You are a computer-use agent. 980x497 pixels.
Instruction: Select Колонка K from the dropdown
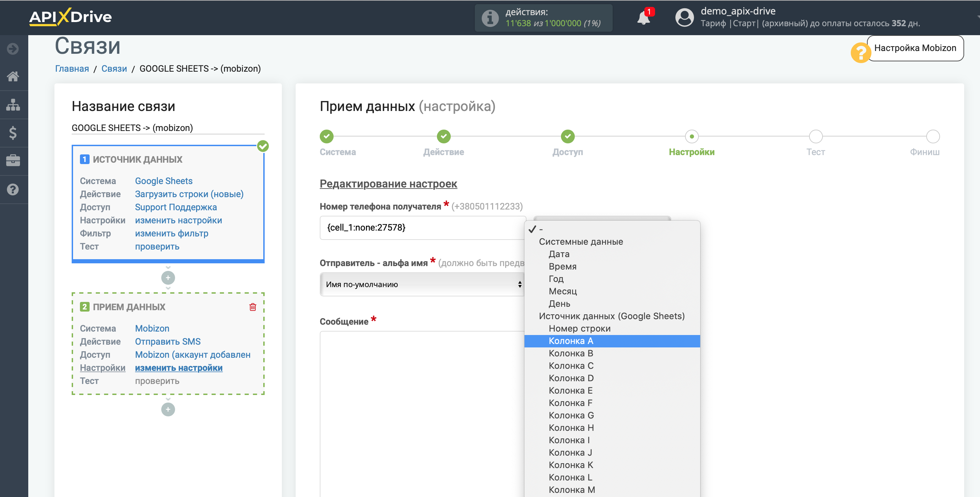(x=612, y=465)
